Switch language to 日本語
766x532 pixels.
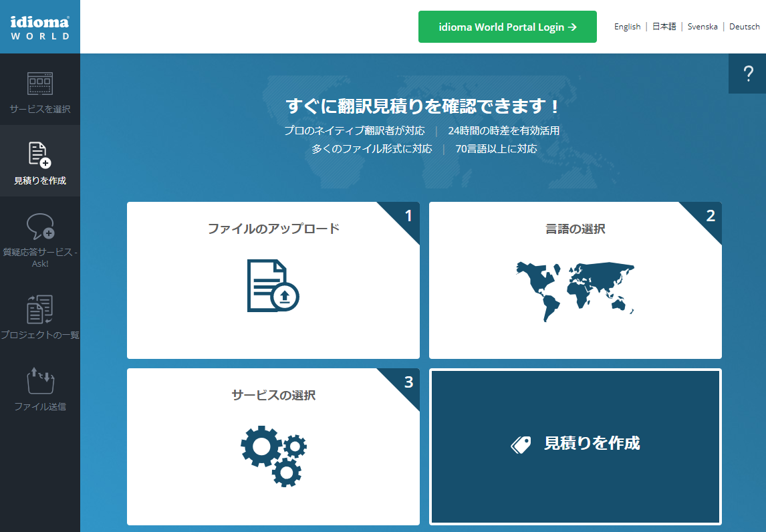(x=664, y=27)
